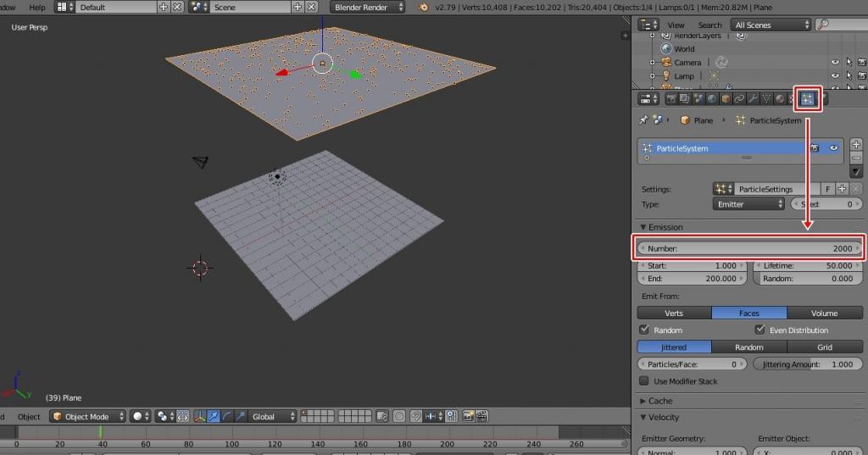
Task: Toggle the 3D manipulator widget
Action: (200, 416)
